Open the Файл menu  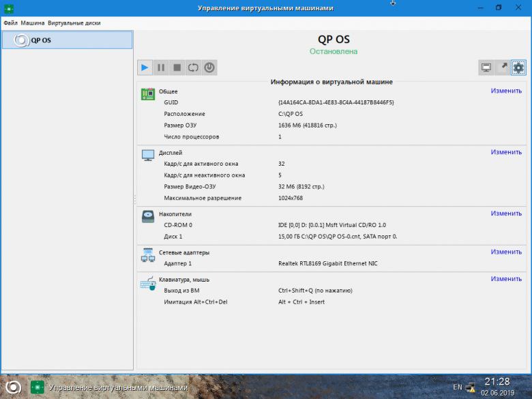10,23
